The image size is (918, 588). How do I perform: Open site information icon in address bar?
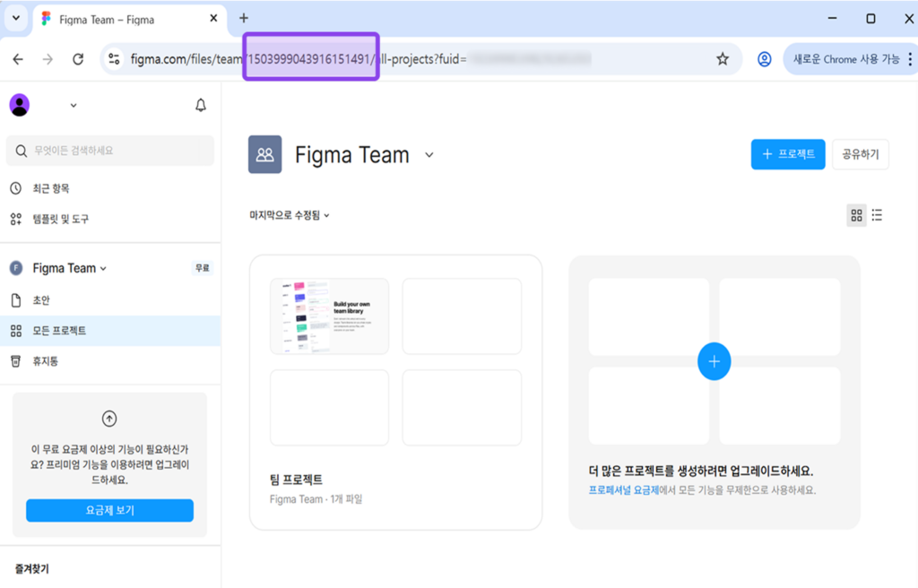(114, 59)
